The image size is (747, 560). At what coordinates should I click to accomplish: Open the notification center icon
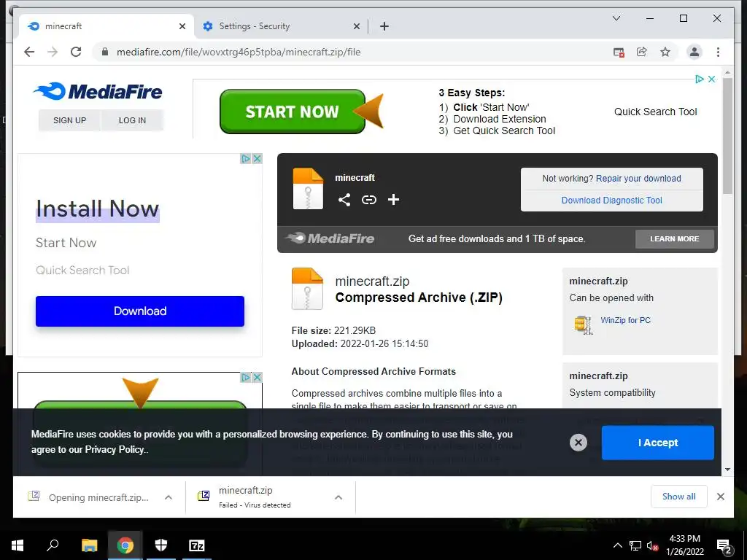pyautogui.click(x=724, y=545)
